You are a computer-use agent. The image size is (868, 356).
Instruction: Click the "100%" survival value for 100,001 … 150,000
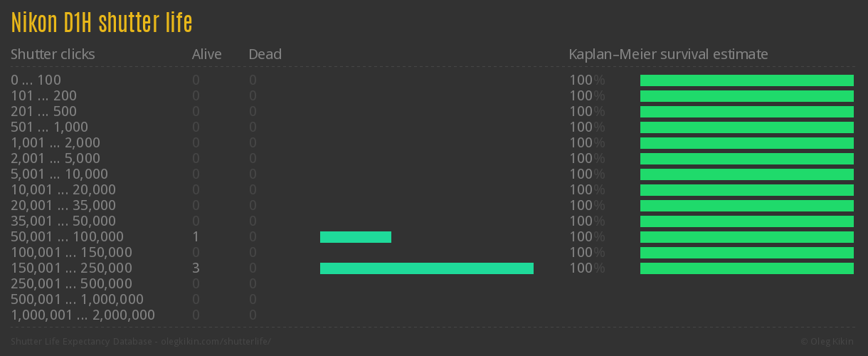[x=586, y=253]
